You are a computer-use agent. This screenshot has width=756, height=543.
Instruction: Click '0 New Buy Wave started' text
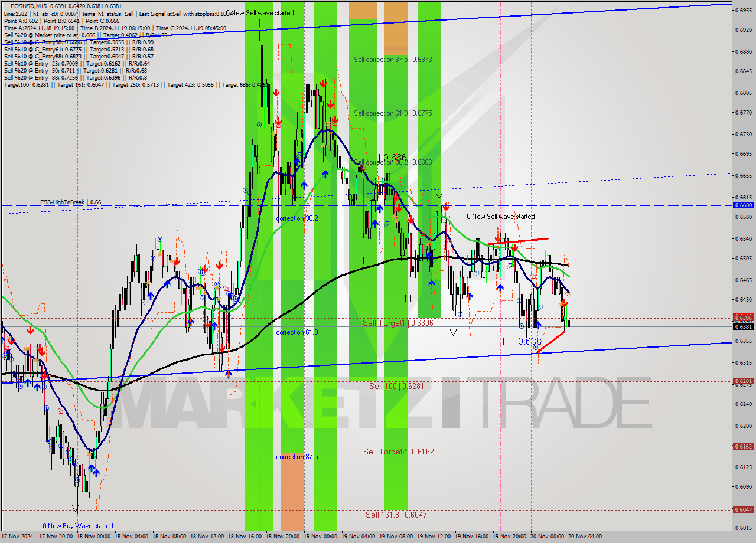[77, 526]
